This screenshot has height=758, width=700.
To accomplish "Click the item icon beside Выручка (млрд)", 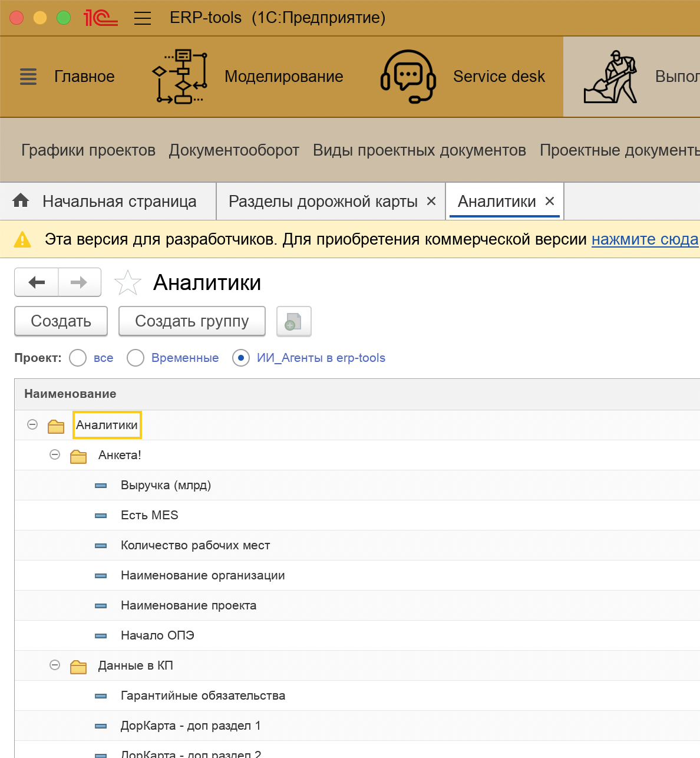I will click(x=101, y=486).
